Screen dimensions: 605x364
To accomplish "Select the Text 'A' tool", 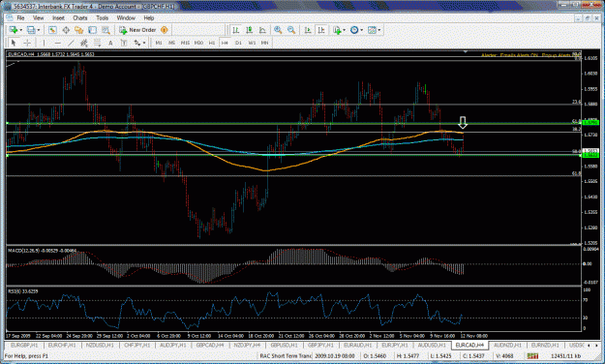I will (x=110, y=43).
